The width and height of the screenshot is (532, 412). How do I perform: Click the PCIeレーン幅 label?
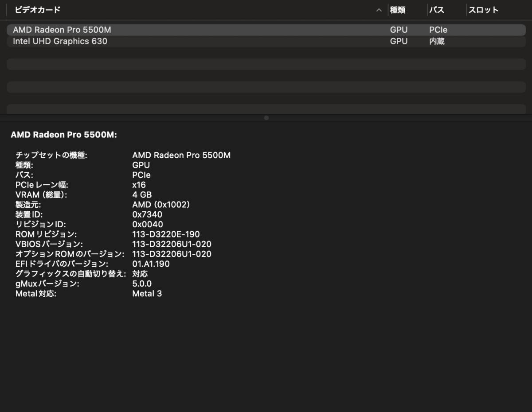click(42, 185)
